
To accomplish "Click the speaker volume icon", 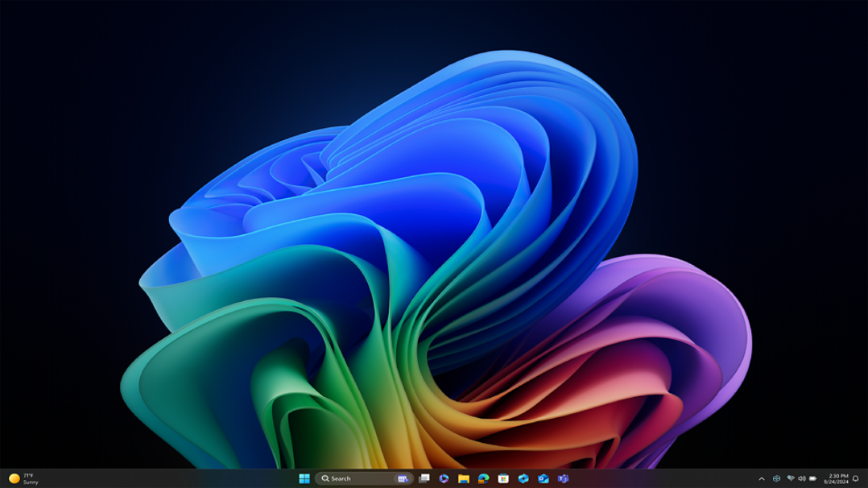I will [x=801, y=478].
